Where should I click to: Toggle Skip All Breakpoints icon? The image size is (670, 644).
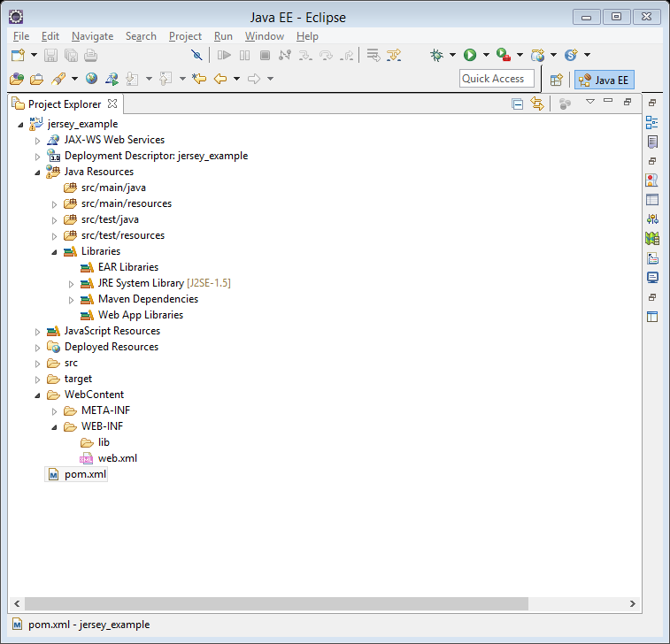(196, 55)
